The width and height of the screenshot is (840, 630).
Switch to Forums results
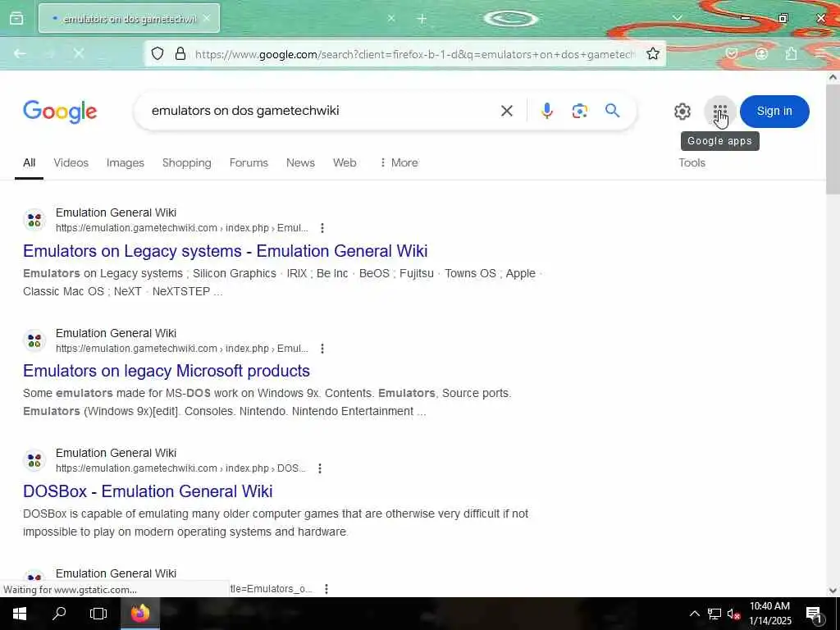[249, 163]
